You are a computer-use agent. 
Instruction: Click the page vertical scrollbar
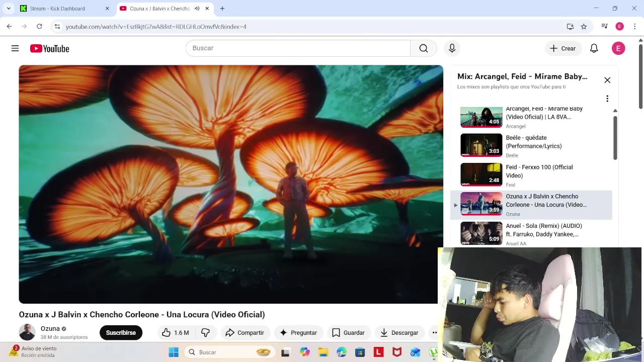640,75
